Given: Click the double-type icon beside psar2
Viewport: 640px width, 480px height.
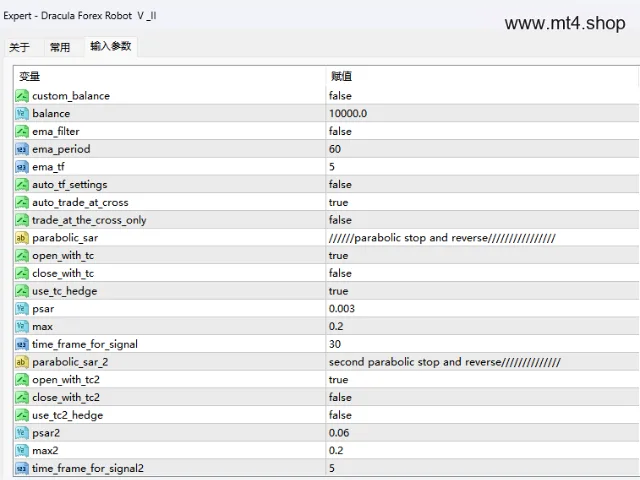Looking at the screenshot, I should click(22, 433).
